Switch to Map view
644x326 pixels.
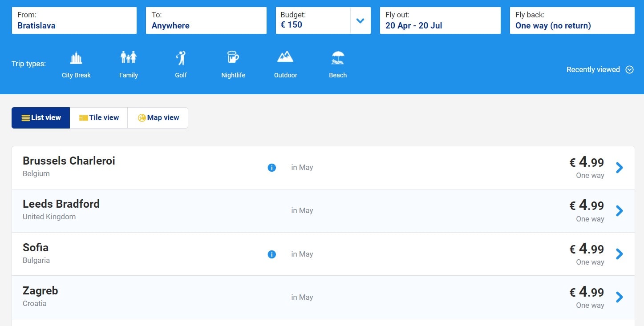point(158,118)
